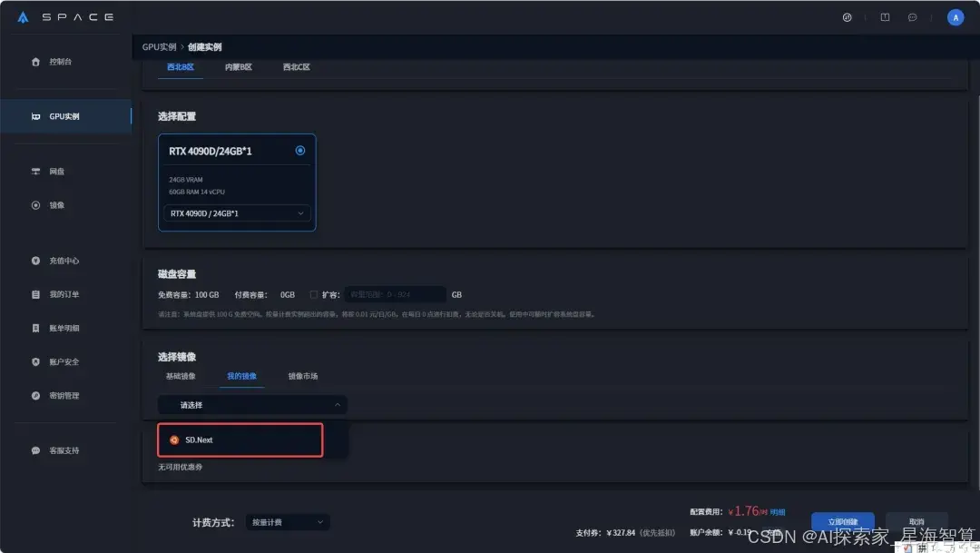980x553 pixels.
Task: Click the 免费容量: 100 GB text
Action: click(x=188, y=294)
